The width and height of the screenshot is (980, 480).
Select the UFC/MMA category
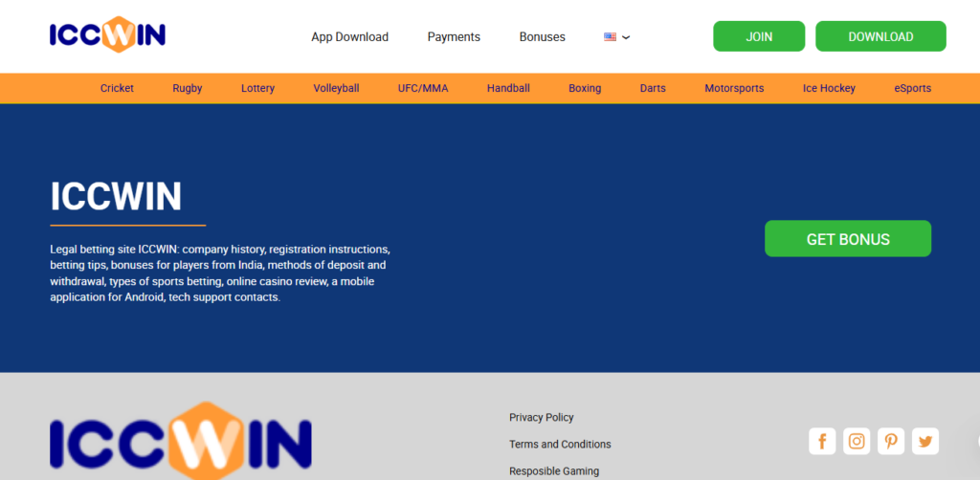tap(423, 88)
